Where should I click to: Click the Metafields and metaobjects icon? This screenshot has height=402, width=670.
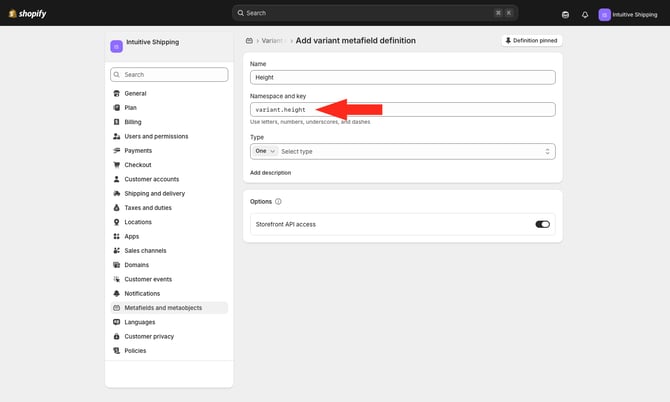click(116, 308)
